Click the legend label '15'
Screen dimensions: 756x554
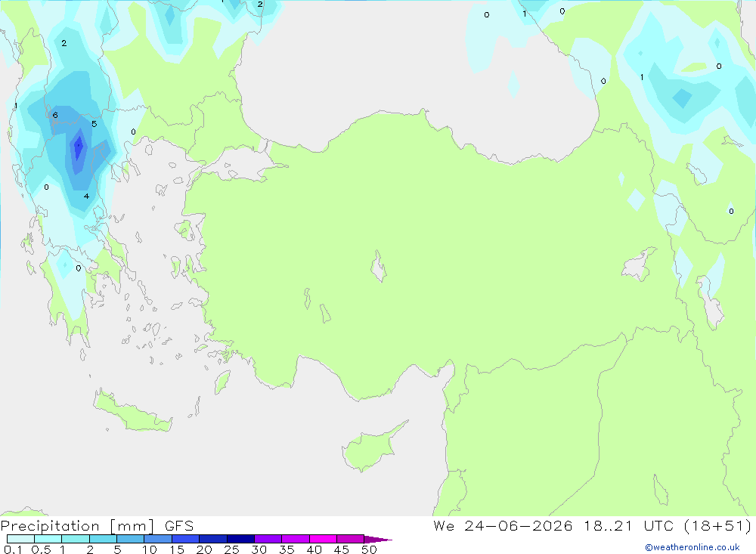coord(177,549)
